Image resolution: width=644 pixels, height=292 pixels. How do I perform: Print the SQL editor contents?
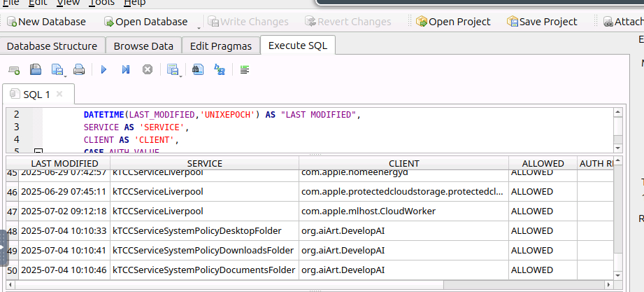79,70
